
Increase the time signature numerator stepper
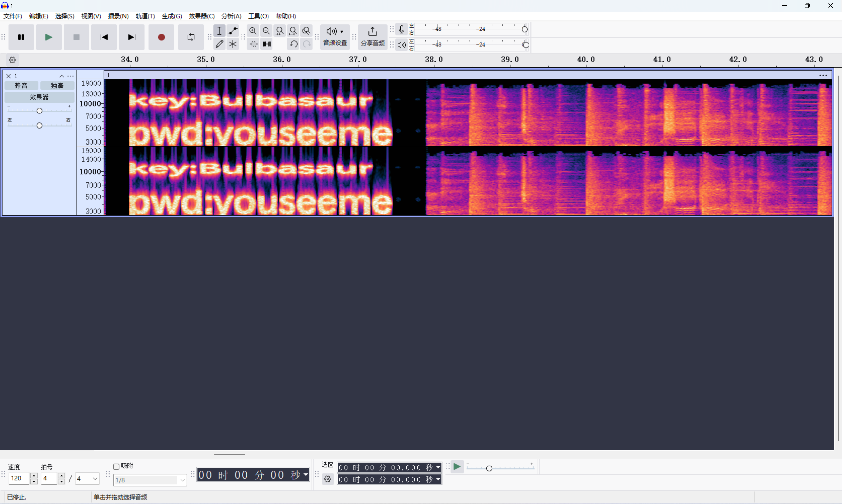tap(62, 476)
